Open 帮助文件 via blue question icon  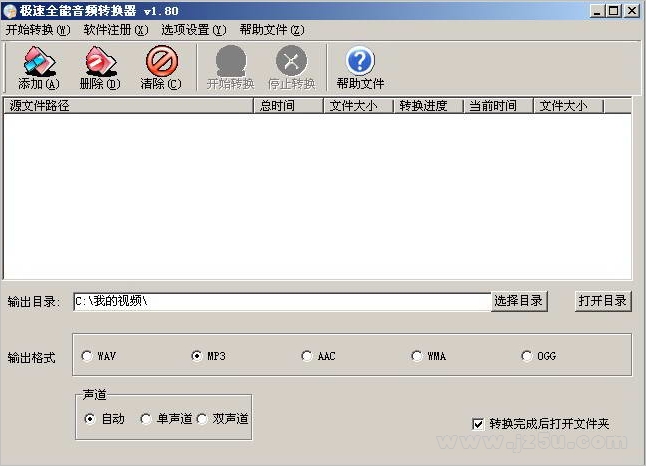[360, 61]
